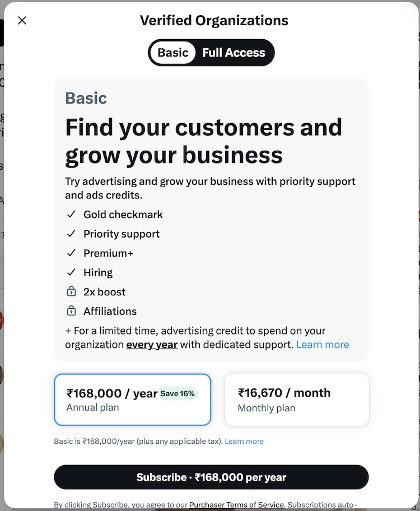Image resolution: width=420 pixels, height=511 pixels.
Task: Switch to the Full Access tab
Action: click(234, 53)
